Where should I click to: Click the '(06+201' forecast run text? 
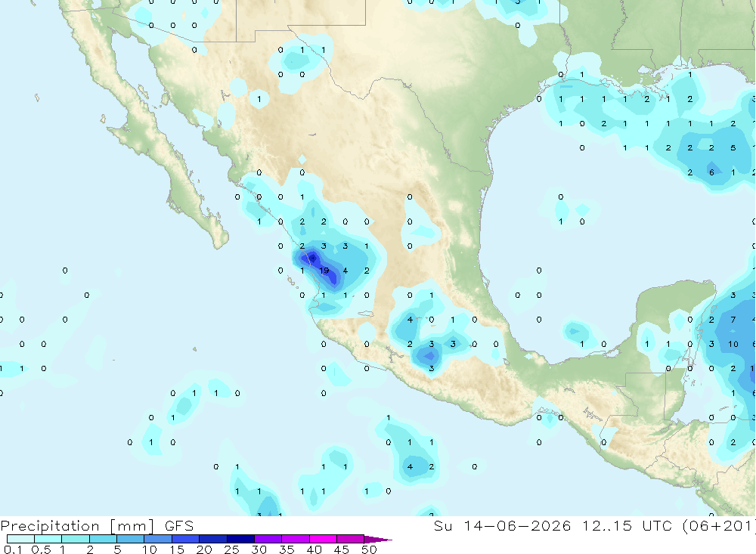pyautogui.click(x=718, y=525)
